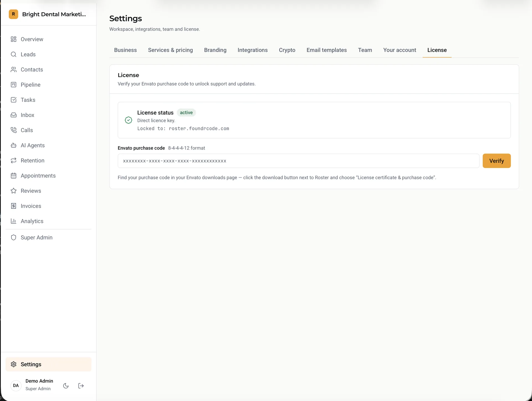Viewport: 532px width, 401px height.
Task: Open the Services & pricing tab
Action: [x=170, y=50]
